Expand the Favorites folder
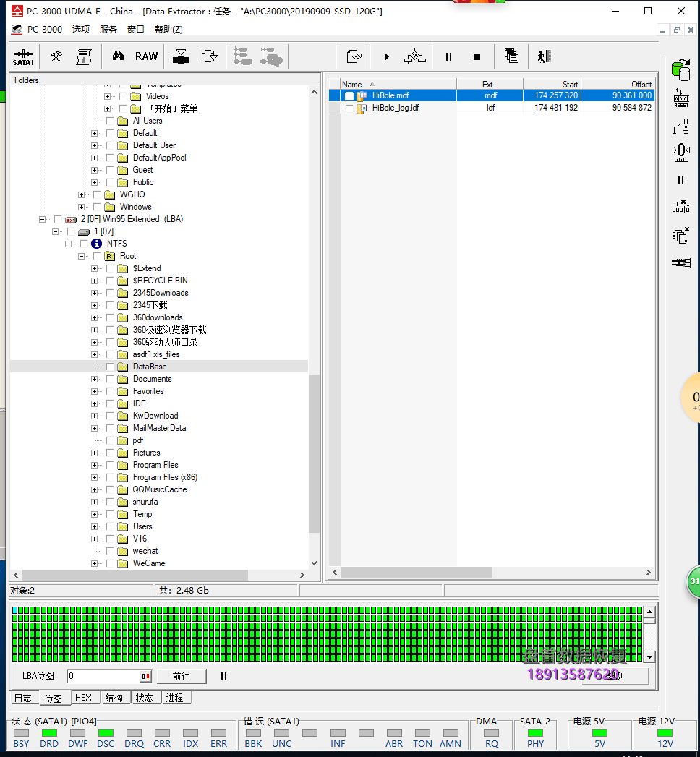This screenshot has width=700, height=757. [x=94, y=392]
